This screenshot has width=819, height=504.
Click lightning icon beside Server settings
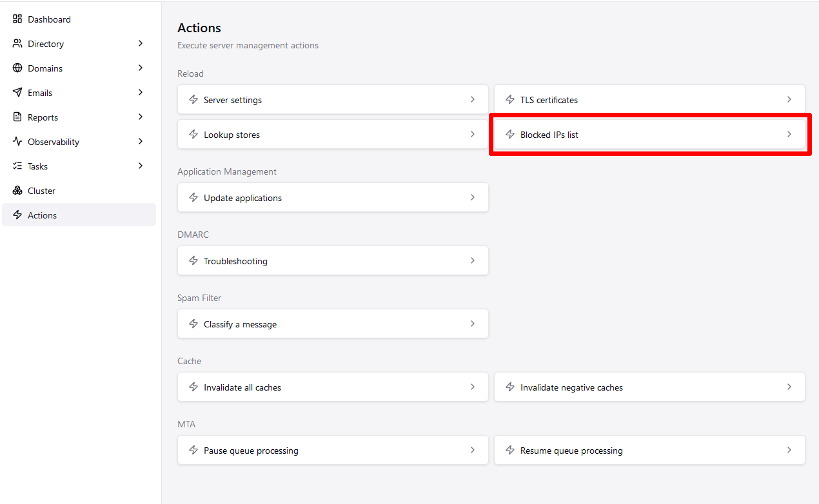pos(193,100)
